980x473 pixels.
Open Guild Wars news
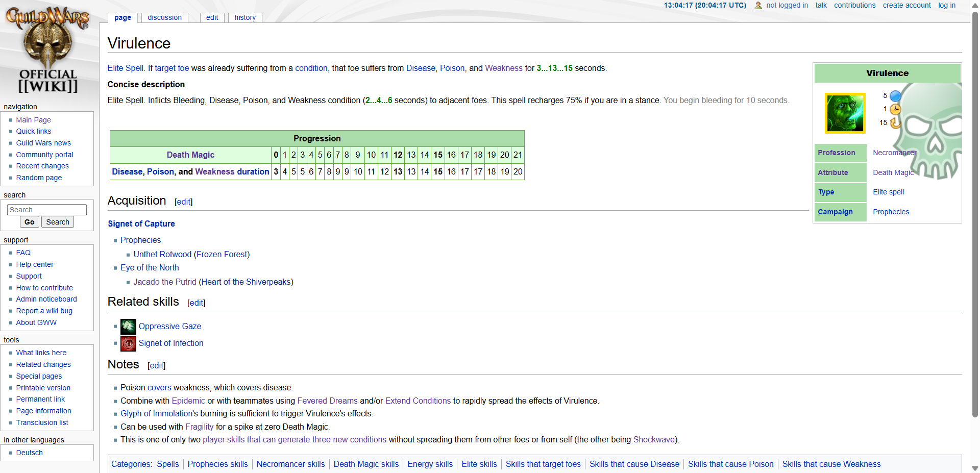(x=43, y=143)
